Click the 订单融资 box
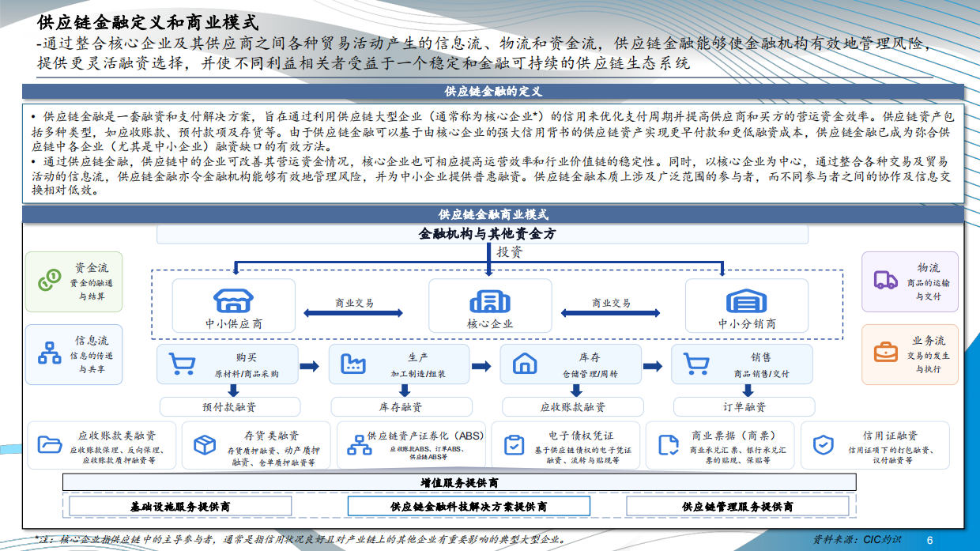Screen dimensions: 980x551 click(x=744, y=407)
